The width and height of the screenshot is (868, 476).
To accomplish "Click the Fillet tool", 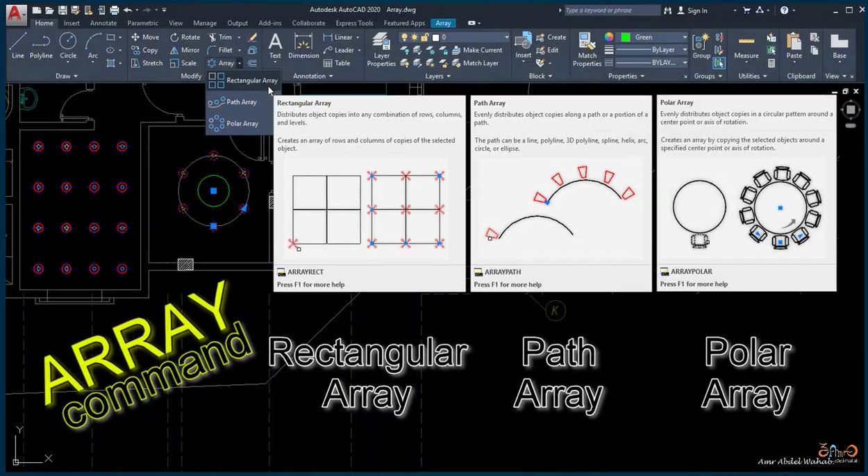I will pyautogui.click(x=220, y=50).
